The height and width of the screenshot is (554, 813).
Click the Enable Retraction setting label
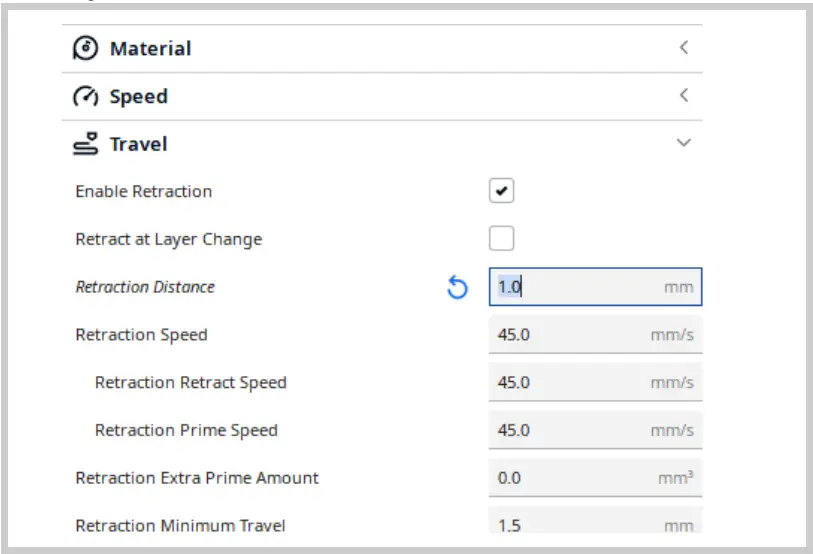143,191
